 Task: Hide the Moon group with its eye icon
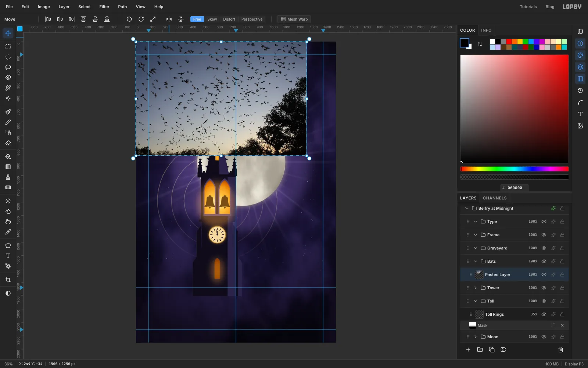click(544, 337)
